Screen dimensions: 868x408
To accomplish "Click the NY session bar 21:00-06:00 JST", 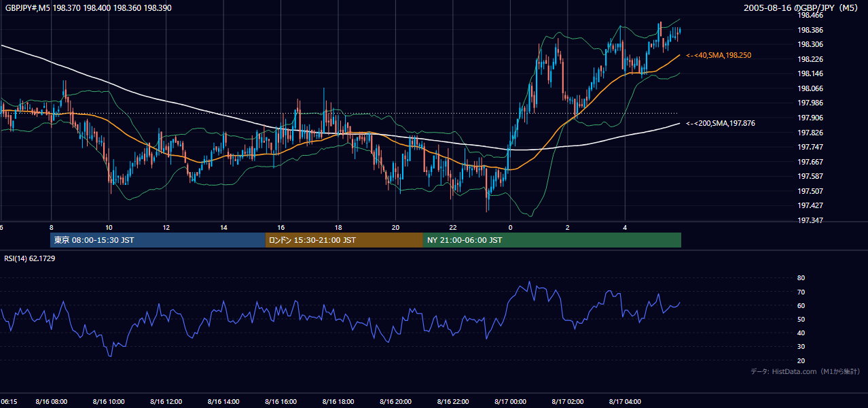I will (552, 240).
